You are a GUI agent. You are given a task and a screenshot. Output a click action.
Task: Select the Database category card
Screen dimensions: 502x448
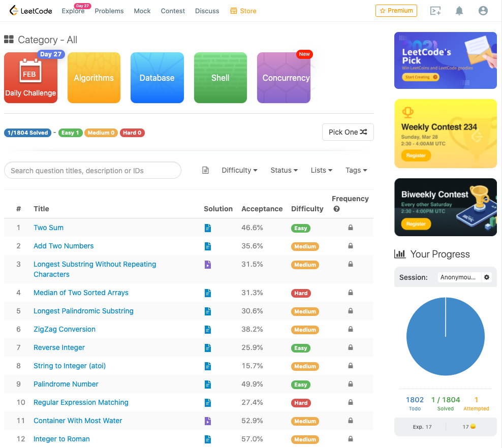(x=157, y=78)
